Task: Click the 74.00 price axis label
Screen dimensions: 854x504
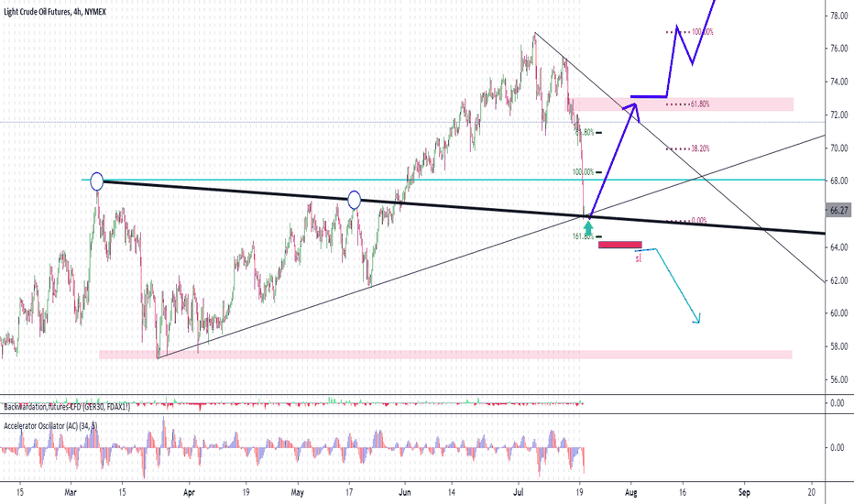Action: click(x=838, y=82)
